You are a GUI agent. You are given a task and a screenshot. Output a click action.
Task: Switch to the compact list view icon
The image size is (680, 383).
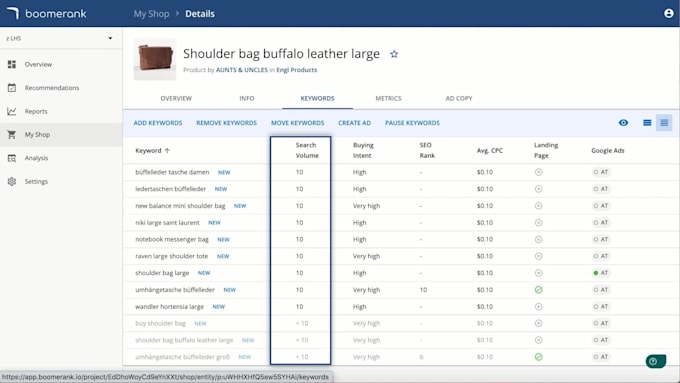pyautogui.click(x=664, y=123)
